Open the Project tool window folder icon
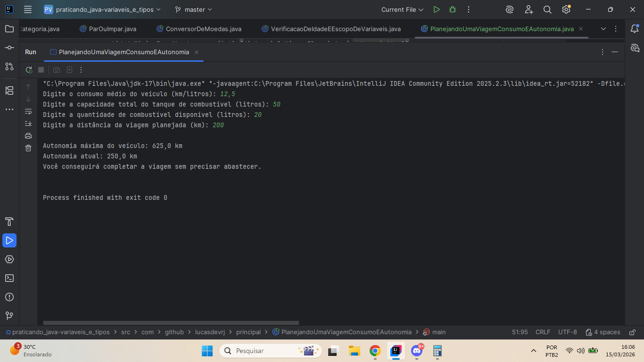Viewport: 644px width, 362px height. click(x=9, y=29)
